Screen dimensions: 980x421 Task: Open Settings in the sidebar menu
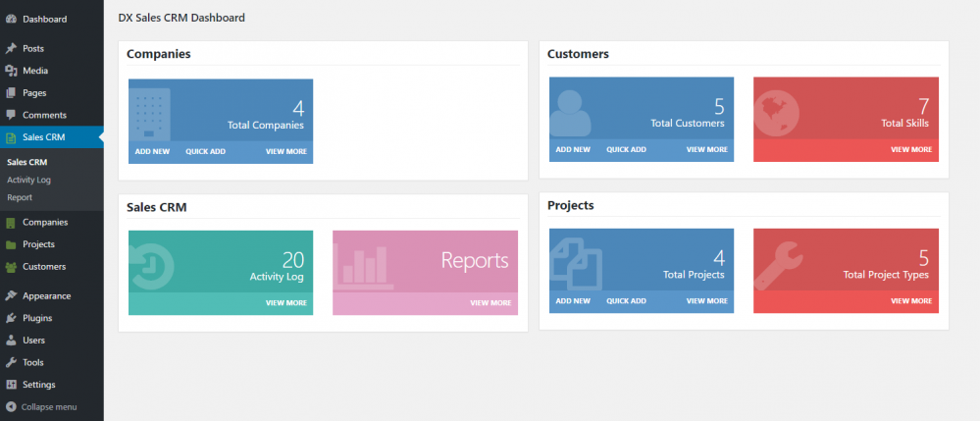tap(38, 385)
